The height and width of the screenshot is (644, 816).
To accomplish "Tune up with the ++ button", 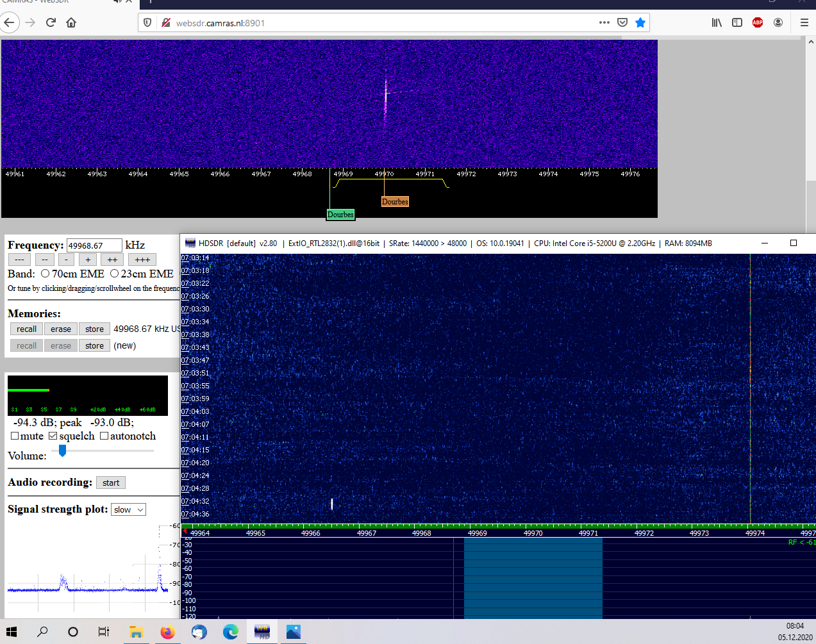I will pyautogui.click(x=112, y=260).
